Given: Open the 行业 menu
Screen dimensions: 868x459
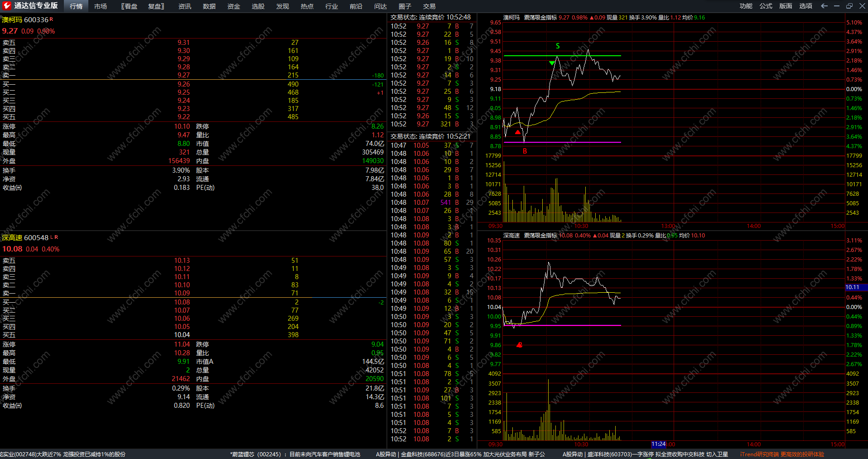Looking at the screenshot, I should coord(331,6).
